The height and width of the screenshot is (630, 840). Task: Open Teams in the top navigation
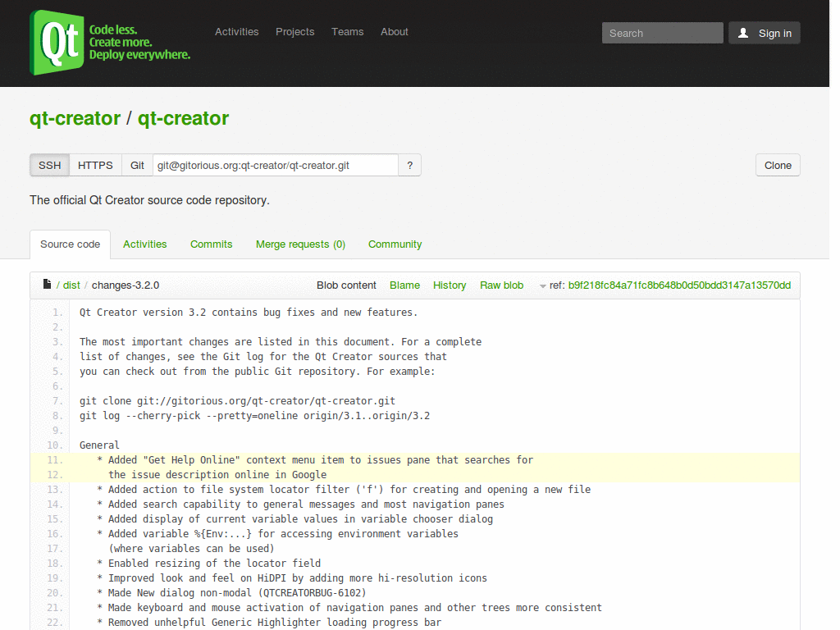click(x=348, y=32)
